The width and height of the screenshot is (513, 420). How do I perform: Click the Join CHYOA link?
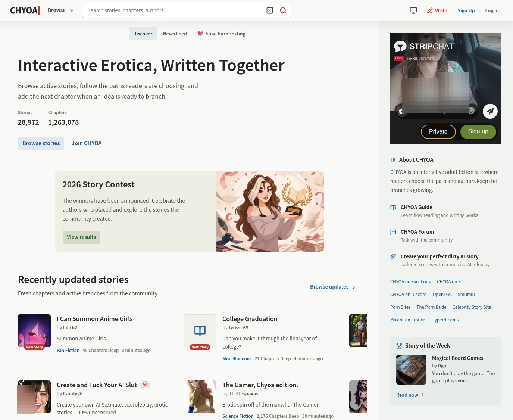click(87, 143)
